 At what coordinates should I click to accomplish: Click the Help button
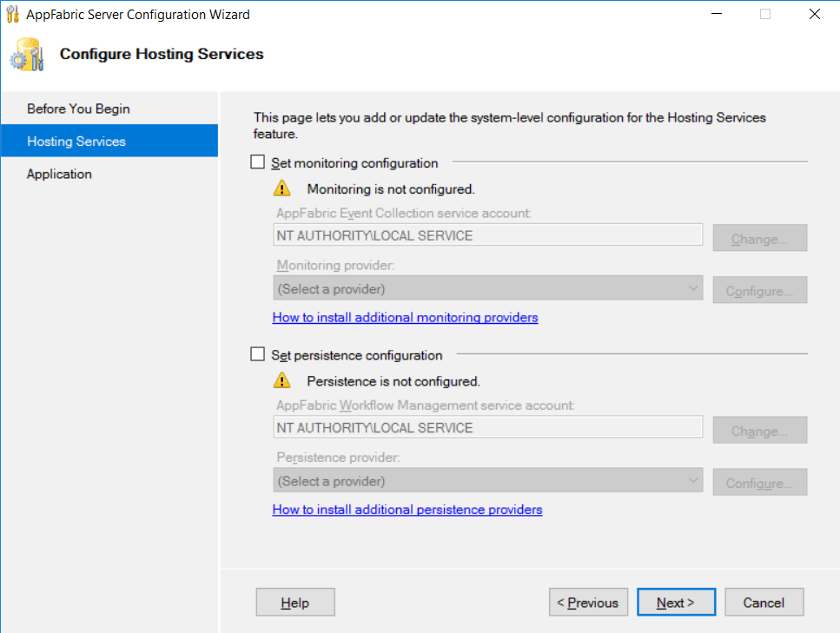click(295, 603)
